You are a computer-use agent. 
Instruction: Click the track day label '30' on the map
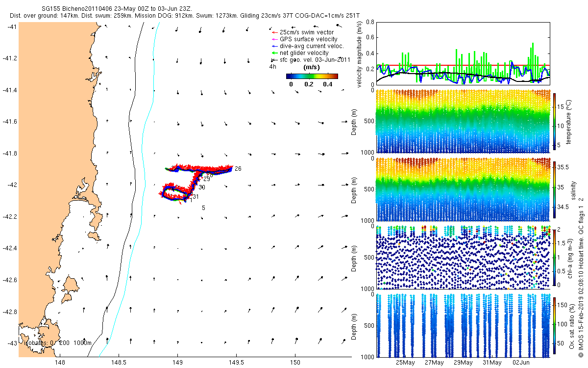click(x=202, y=187)
